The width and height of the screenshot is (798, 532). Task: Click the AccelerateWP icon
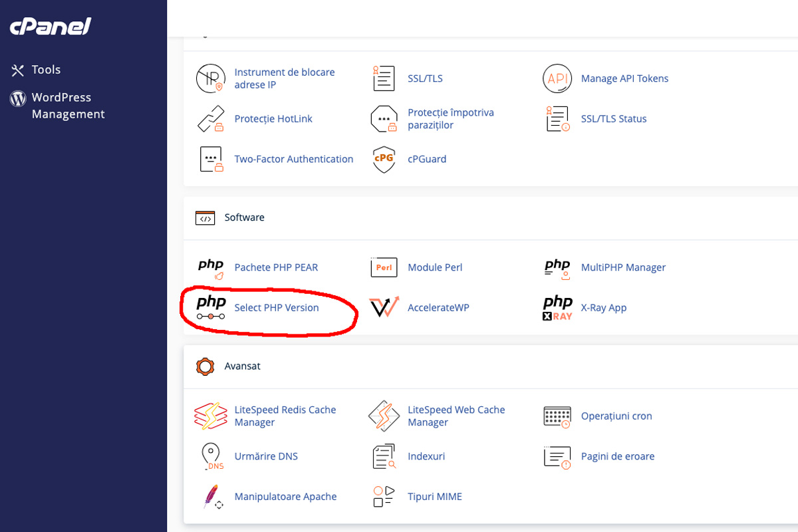384,308
